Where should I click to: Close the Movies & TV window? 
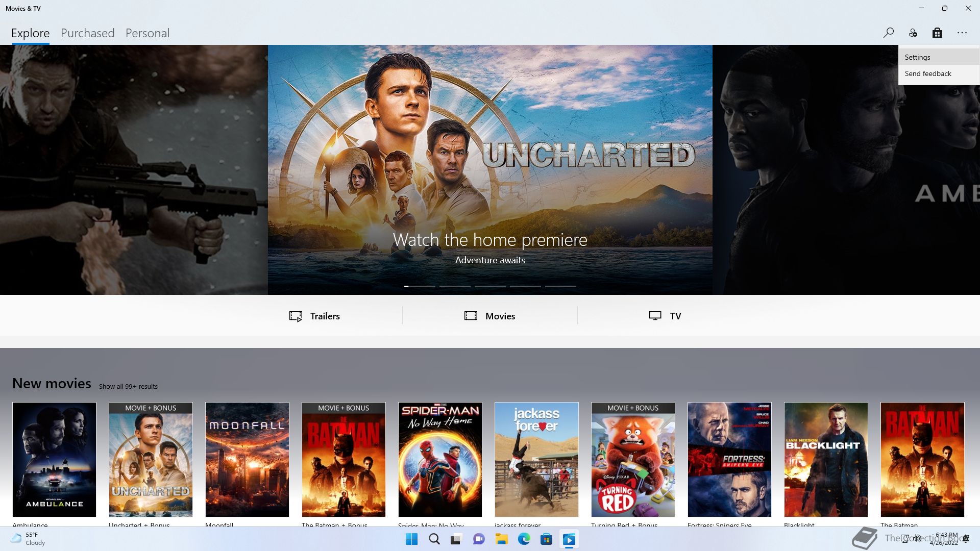tap(968, 8)
